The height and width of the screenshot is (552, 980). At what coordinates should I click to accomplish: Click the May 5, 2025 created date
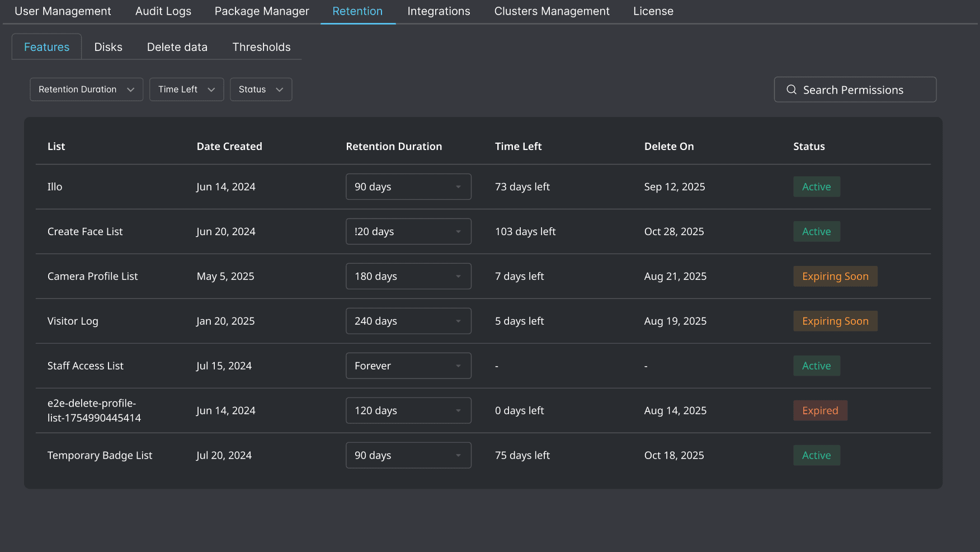[225, 276]
